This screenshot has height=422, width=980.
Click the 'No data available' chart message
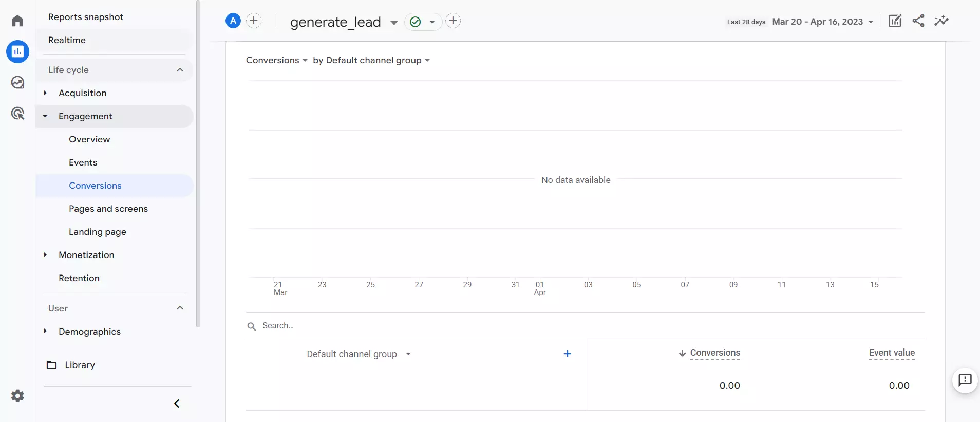tap(576, 180)
